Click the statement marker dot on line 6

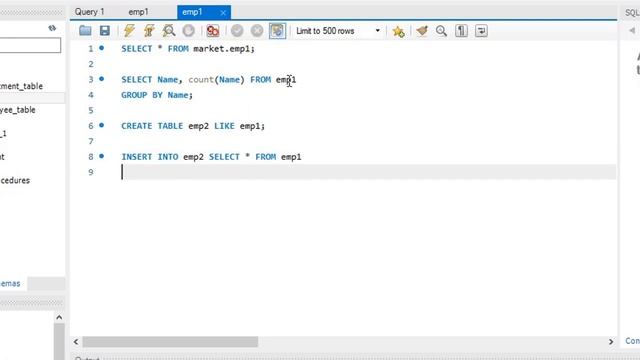pos(102,125)
